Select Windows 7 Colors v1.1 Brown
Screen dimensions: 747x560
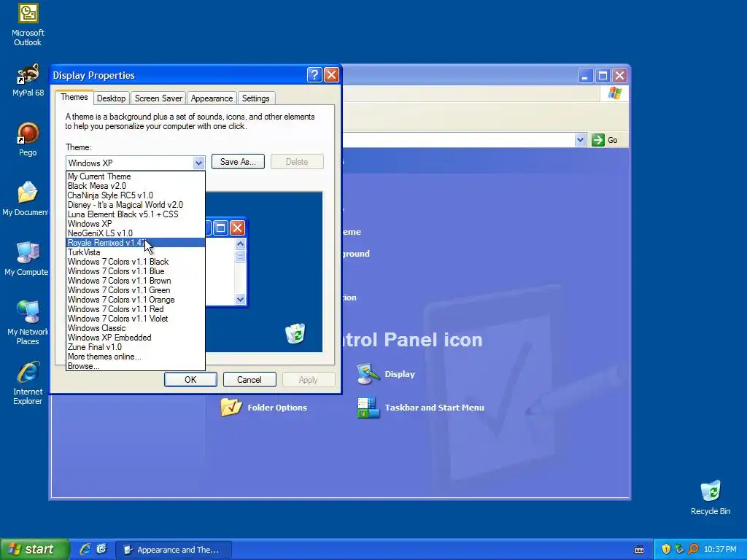tap(136, 281)
